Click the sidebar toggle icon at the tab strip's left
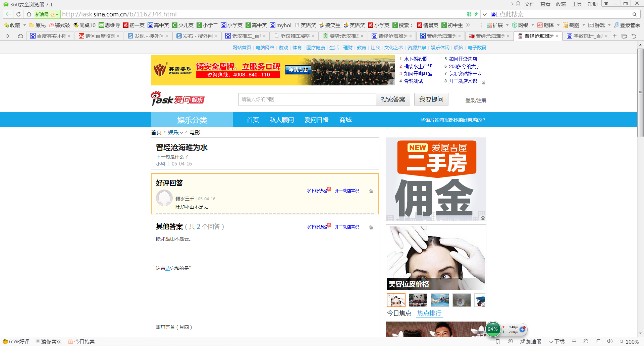 7,36
